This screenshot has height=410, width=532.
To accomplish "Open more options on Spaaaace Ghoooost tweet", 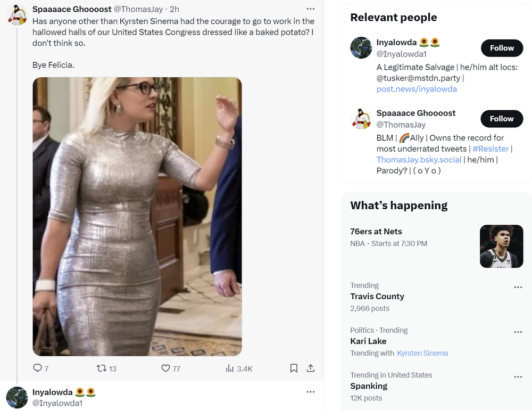I will 311,9.
